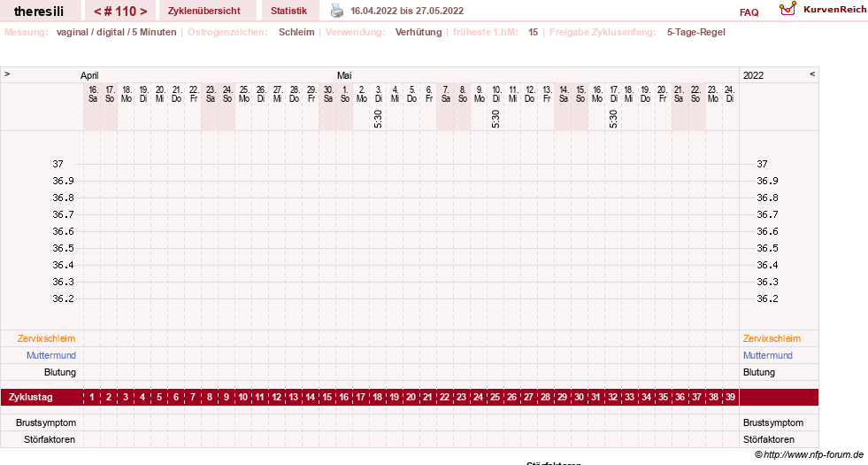Click the date range 16.04.2022 bis 27.05.2022
The width and height of the screenshot is (868, 465).
tap(407, 11)
